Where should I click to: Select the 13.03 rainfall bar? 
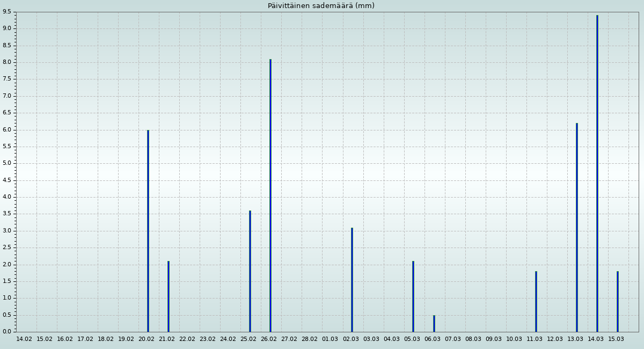click(x=577, y=228)
